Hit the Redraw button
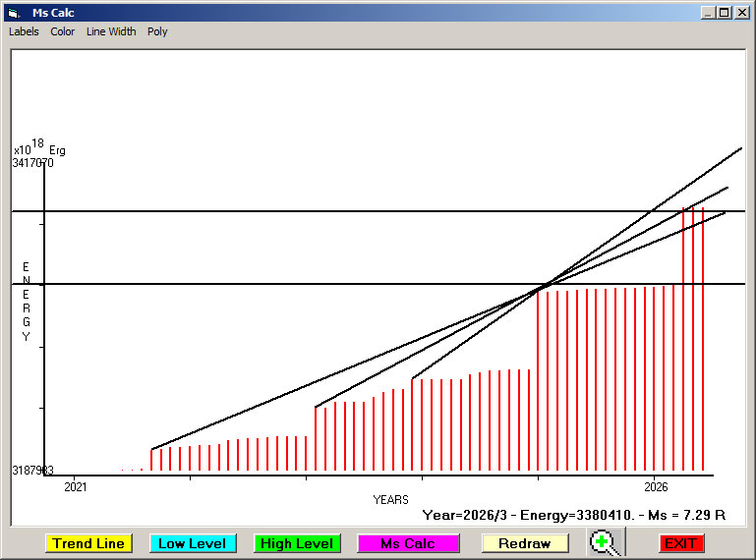Viewport: 756px width, 560px height. click(x=524, y=543)
